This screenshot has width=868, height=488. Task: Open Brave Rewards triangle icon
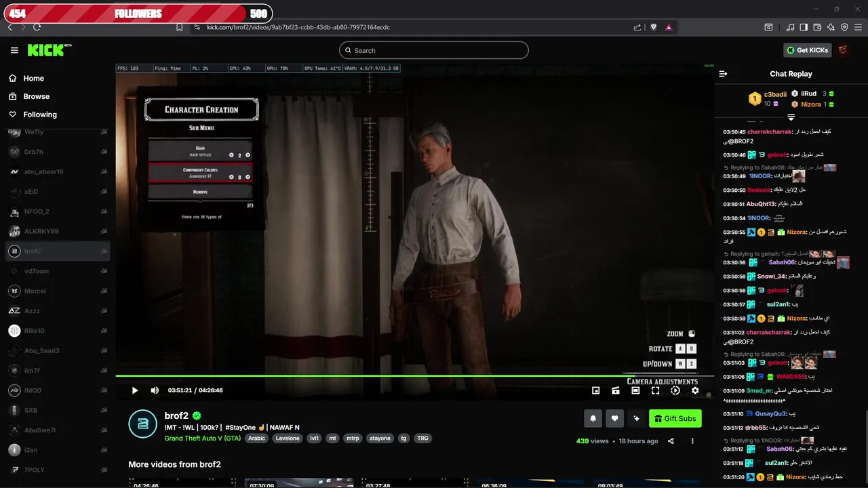point(669,27)
